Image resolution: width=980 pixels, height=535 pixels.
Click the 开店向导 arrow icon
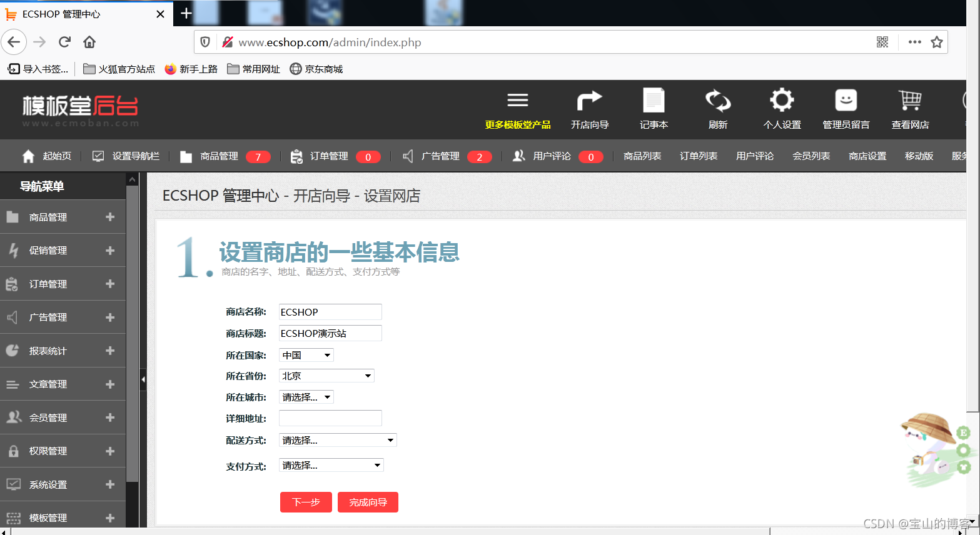point(589,101)
